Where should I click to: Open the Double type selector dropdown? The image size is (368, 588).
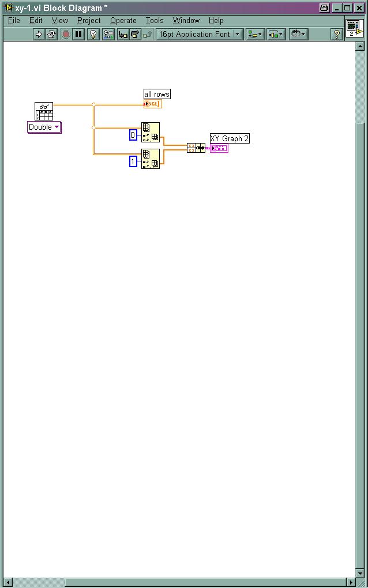(44, 127)
